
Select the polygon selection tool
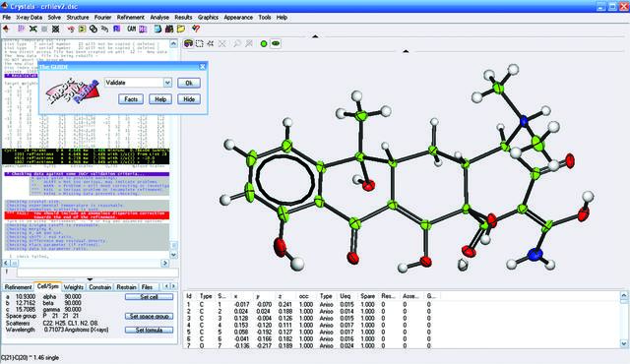point(211,43)
